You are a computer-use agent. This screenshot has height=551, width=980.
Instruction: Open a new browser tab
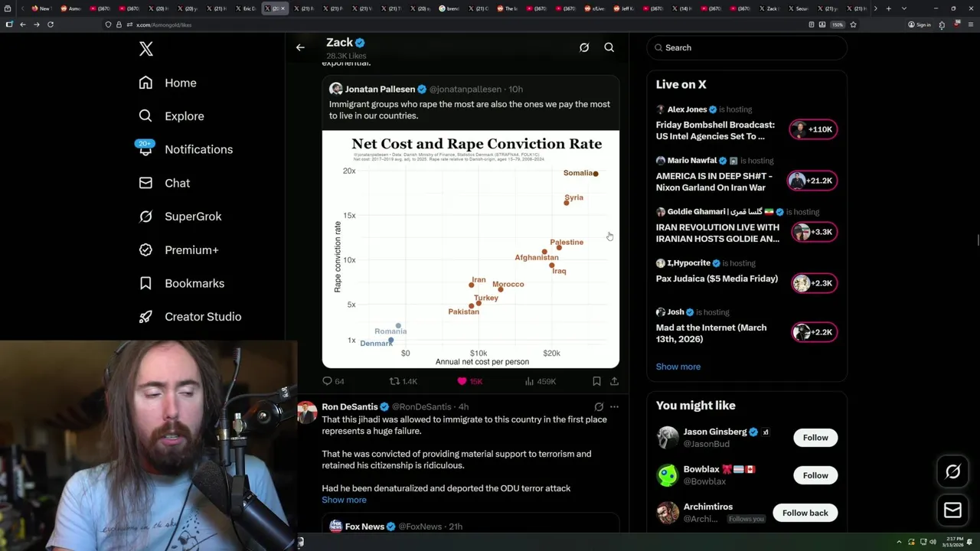point(888,8)
